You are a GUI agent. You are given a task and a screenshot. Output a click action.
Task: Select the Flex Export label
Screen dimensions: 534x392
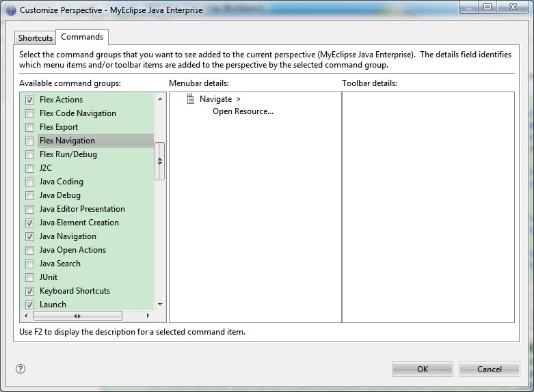click(x=59, y=127)
